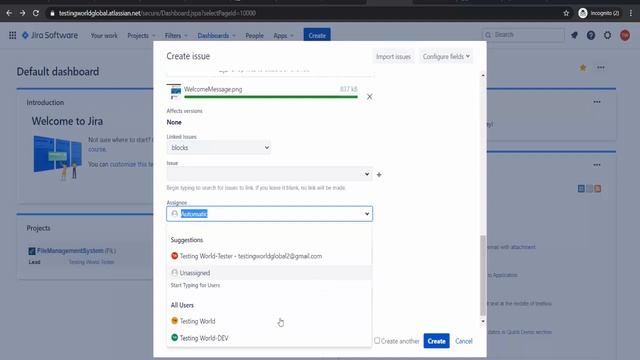
Task: Select Unassigned from the suggestions
Action: 269,273
